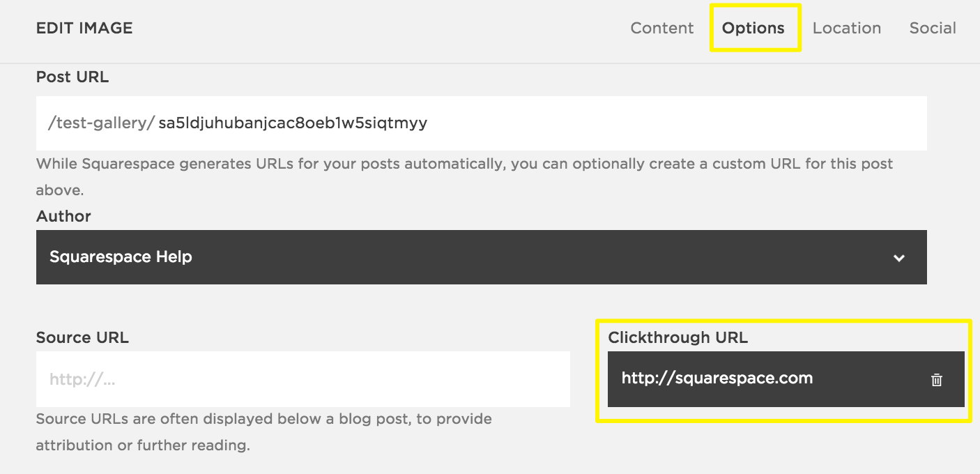Expand the Author dropdown chevron
980x474 pixels.
coord(899,258)
